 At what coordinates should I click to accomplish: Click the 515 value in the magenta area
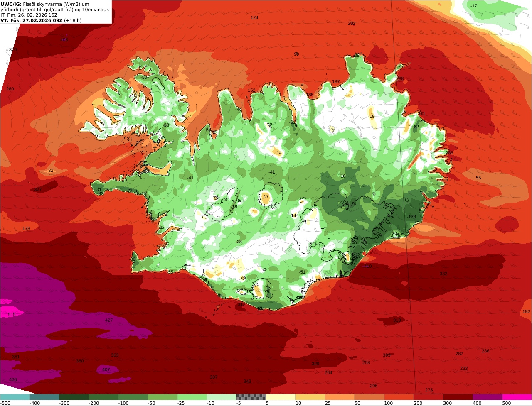tap(12, 315)
